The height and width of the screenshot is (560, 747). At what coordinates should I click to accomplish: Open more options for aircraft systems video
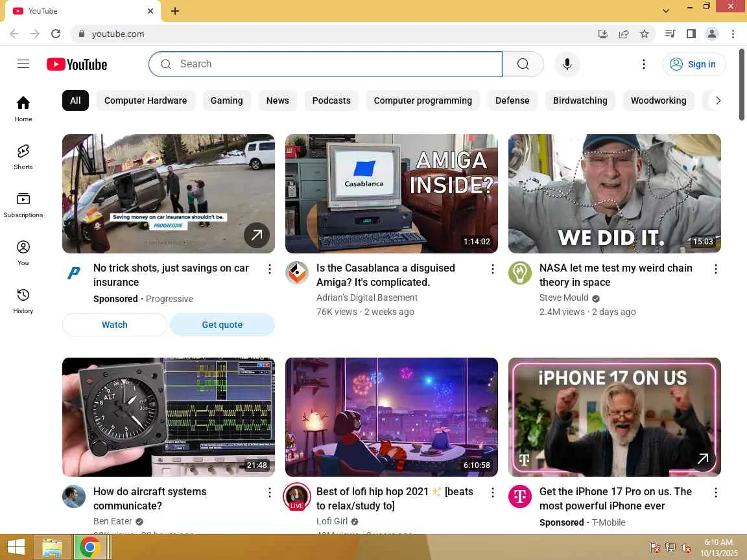point(270,493)
